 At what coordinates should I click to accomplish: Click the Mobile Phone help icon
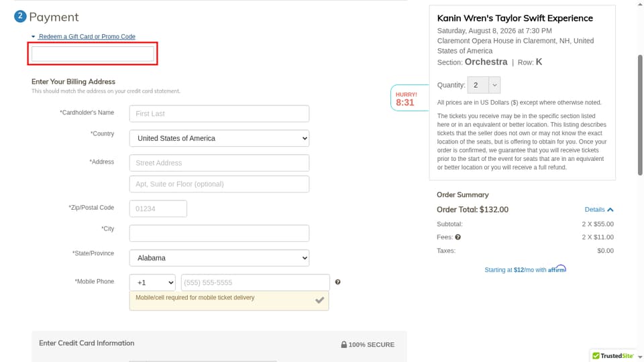coord(337,282)
